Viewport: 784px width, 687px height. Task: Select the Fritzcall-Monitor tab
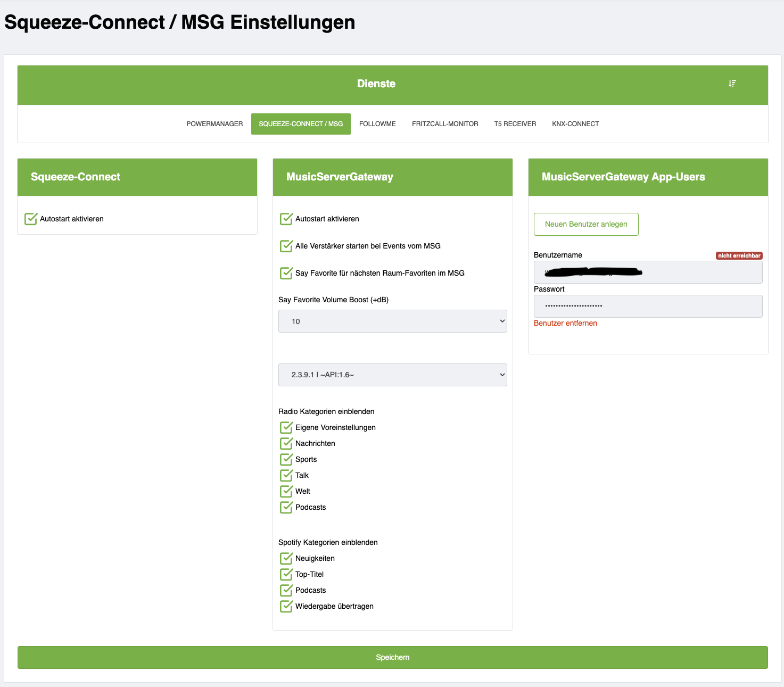coord(445,124)
